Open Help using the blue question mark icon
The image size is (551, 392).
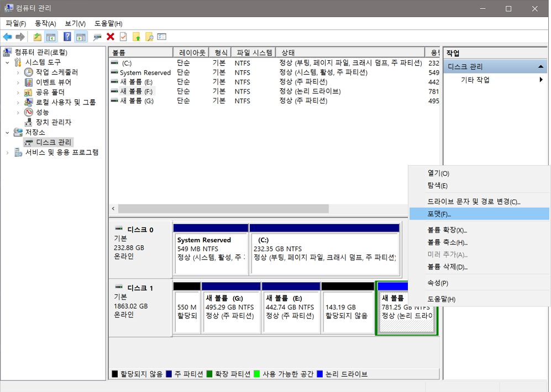(x=67, y=36)
